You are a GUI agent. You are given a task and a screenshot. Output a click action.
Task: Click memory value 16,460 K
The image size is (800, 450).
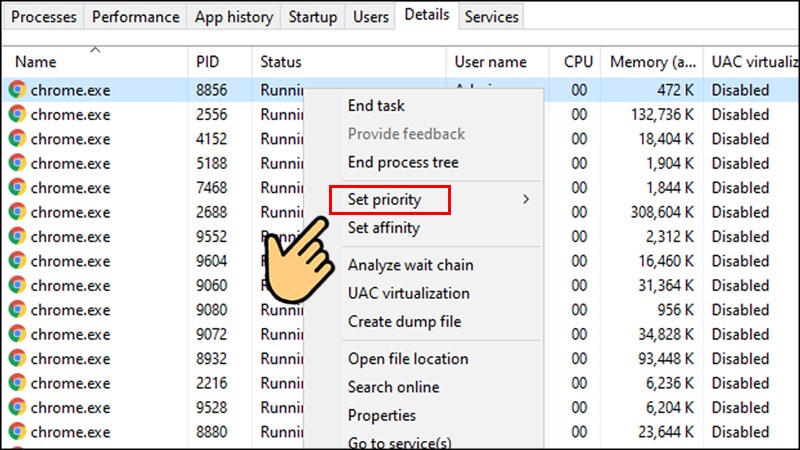coord(665,261)
